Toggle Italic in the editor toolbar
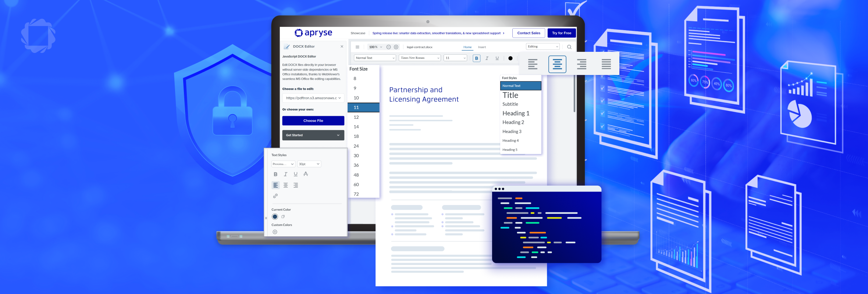 (487, 58)
